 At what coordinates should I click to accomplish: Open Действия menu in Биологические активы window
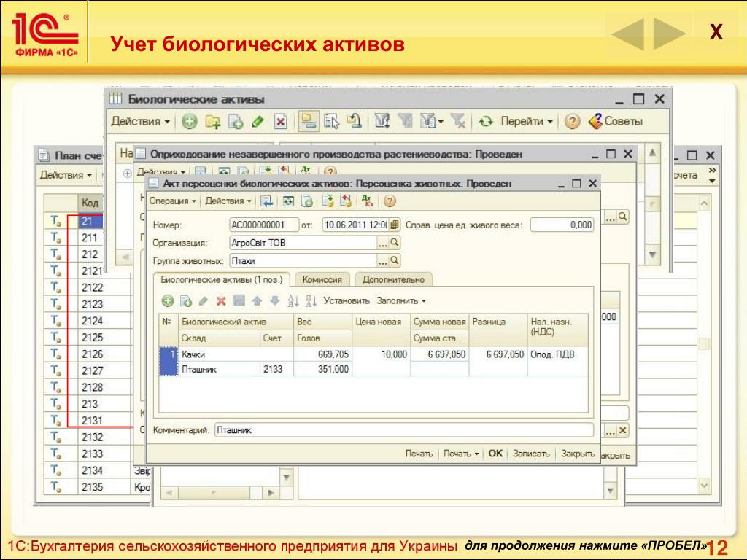(140, 122)
